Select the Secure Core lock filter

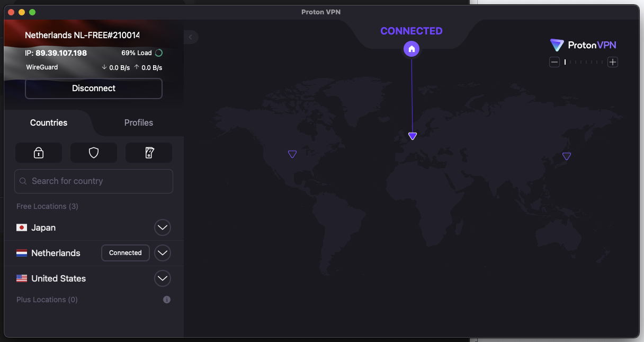[38, 152]
